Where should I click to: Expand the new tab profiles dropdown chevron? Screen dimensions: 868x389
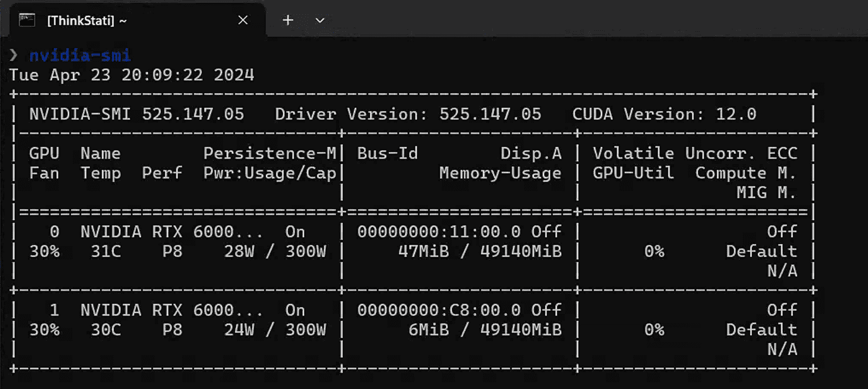[x=320, y=21]
